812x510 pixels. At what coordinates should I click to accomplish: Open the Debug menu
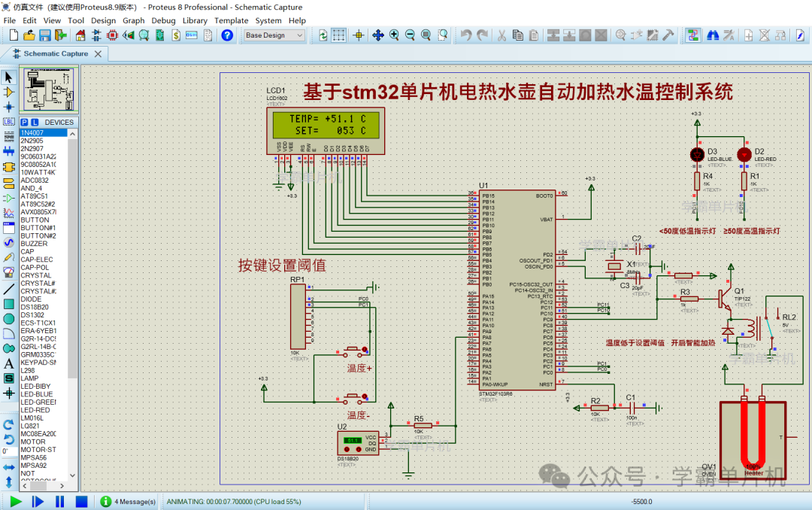pyautogui.click(x=163, y=21)
